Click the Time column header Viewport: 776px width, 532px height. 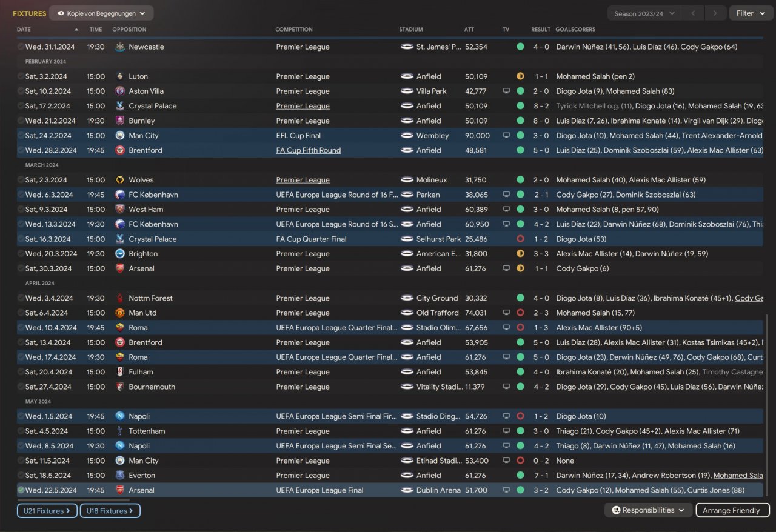[x=96, y=30]
